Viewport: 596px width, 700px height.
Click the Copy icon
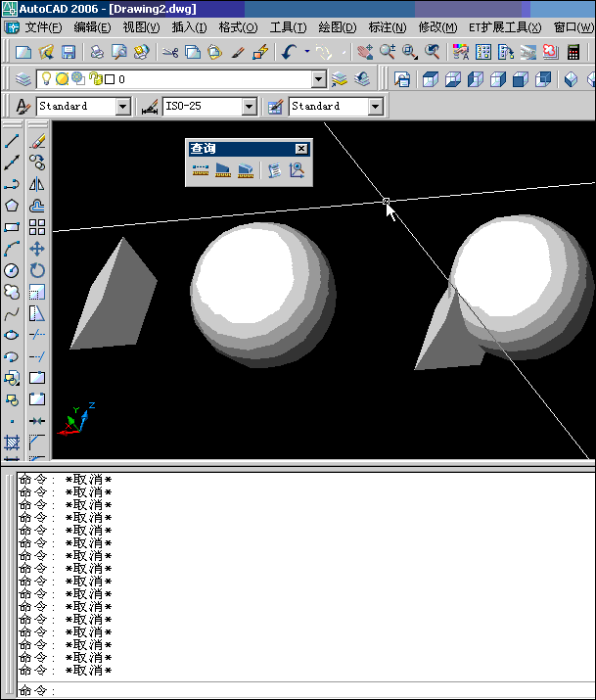(x=192, y=52)
